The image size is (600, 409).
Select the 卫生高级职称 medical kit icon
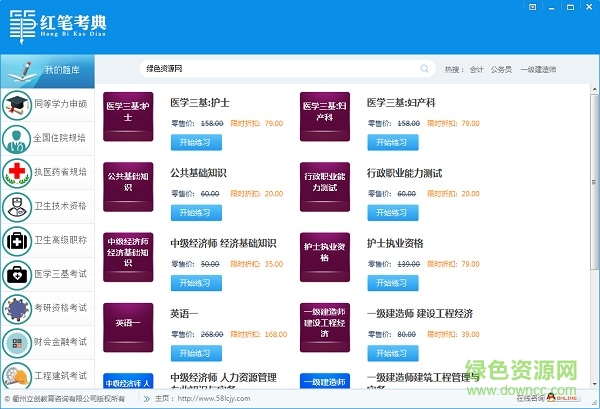pos(16,240)
